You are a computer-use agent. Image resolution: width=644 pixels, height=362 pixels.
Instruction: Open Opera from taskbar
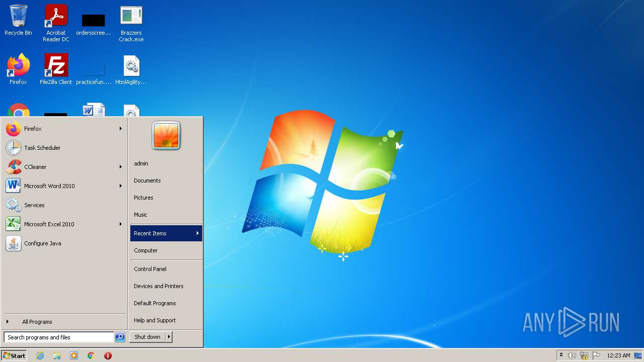click(x=108, y=355)
